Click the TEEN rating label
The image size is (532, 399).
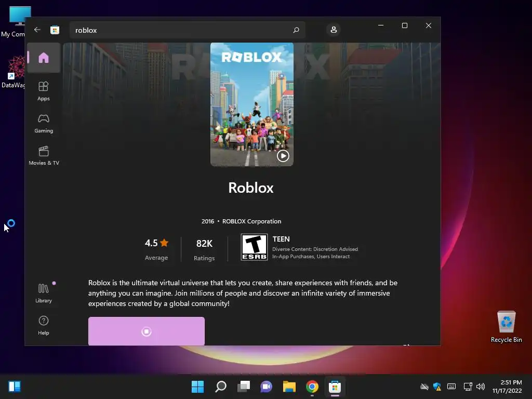click(281, 239)
